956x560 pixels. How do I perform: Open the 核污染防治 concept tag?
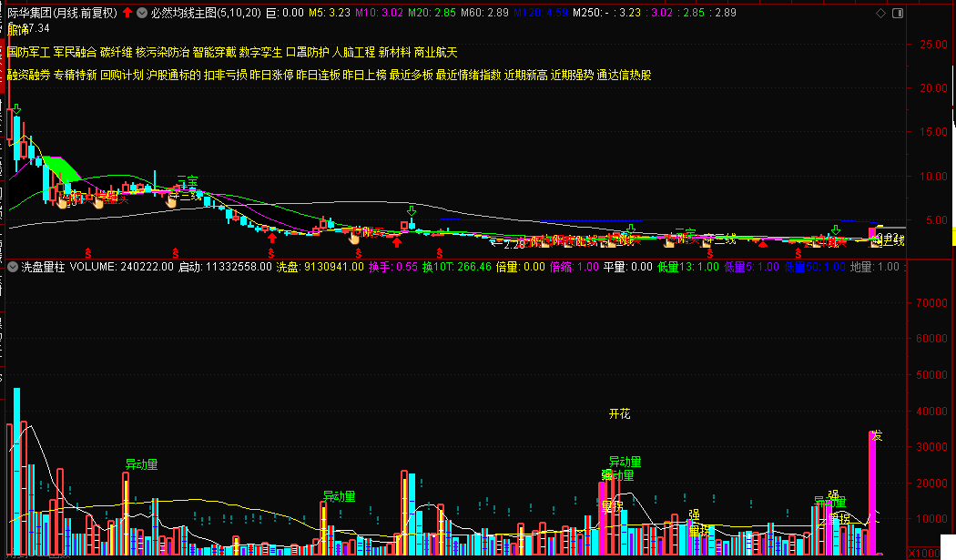tap(163, 53)
